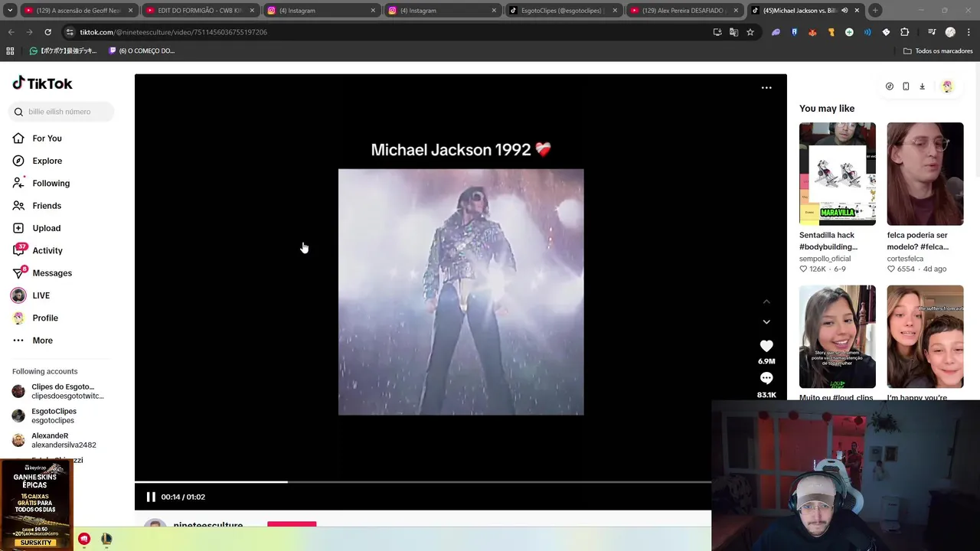
Task: Open Todos os marcadores bookmarks folder
Action: click(x=938, y=51)
